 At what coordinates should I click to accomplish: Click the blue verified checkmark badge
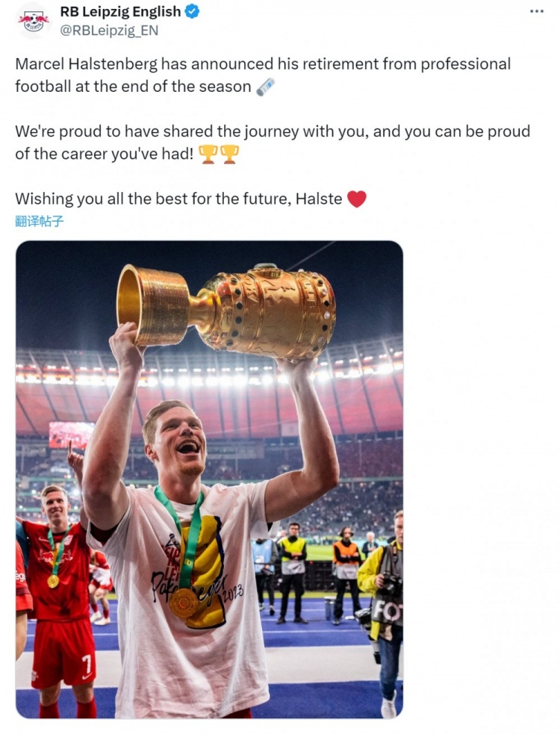click(x=192, y=12)
